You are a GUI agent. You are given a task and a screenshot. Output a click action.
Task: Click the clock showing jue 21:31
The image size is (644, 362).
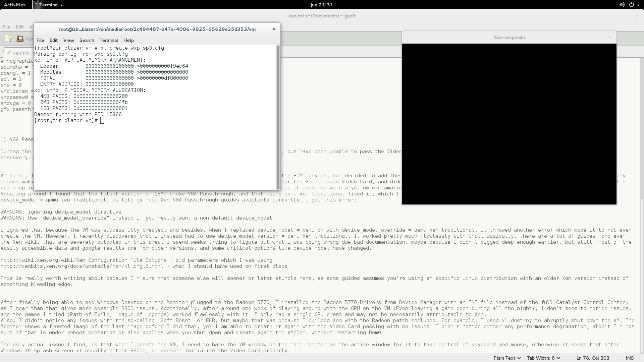coord(322,5)
